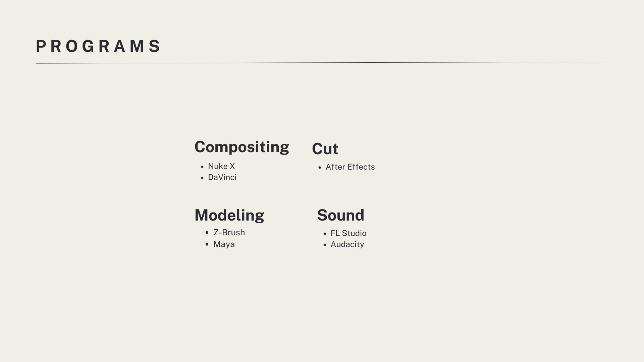
Task: Click the DaVinci list item
Action: coord(222,177)
